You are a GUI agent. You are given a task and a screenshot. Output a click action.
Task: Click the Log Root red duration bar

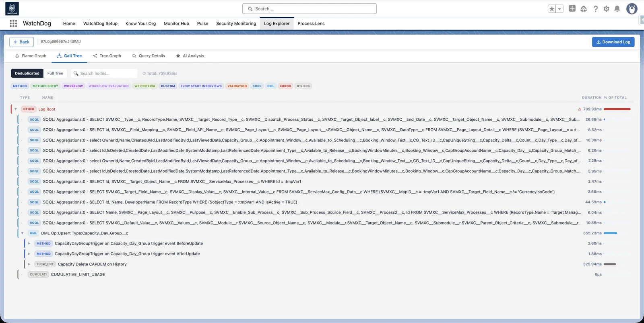tap(617, 109)
